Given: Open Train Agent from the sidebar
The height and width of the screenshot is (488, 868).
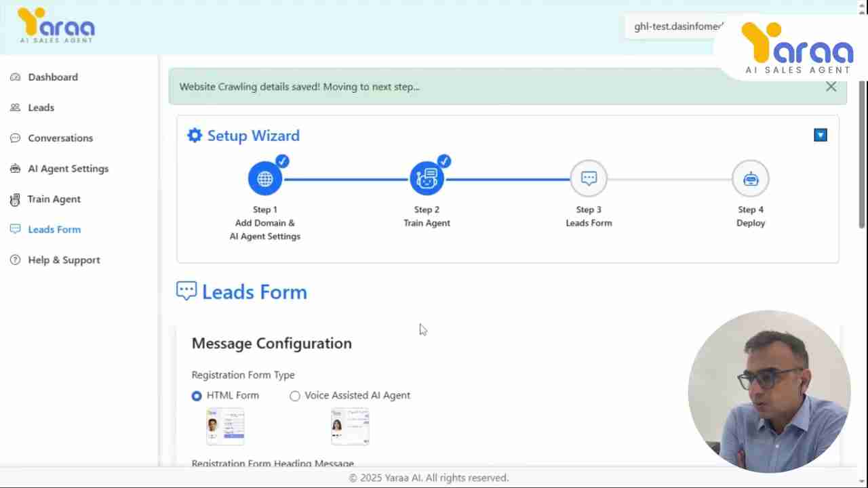Looking at the screenshot, I should [x=54, y=199].
